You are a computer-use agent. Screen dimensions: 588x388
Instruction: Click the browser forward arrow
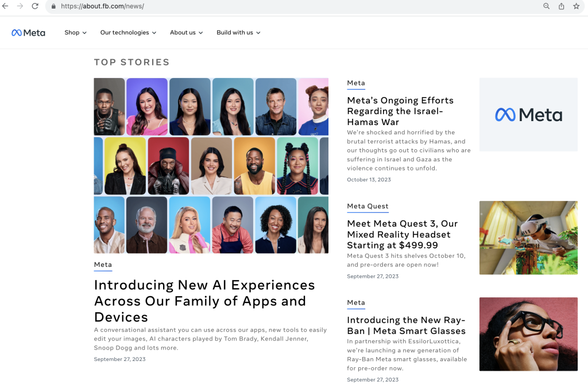point(20,6)
